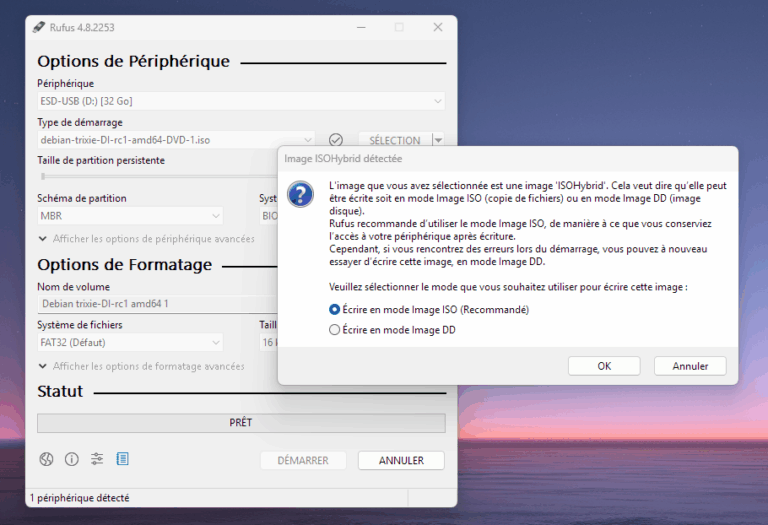The width and height of the screenshot is (768, 525).
Task: Open the language globe icon in Rufus
Action: coord(46,459)
